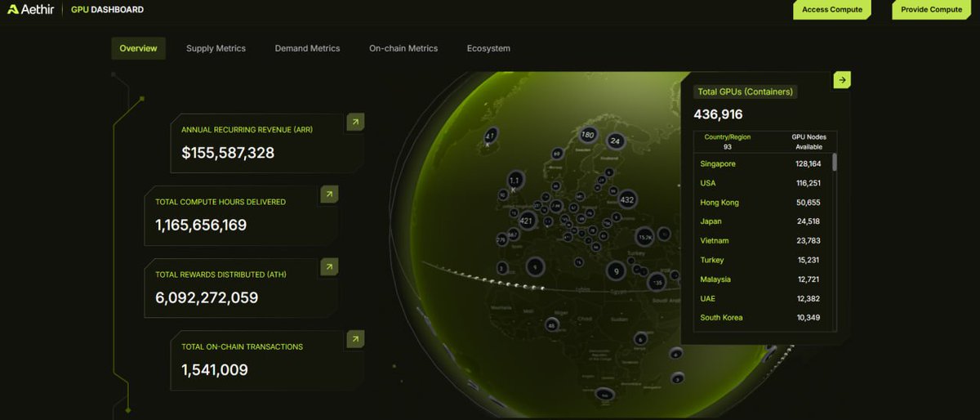This screenshot has height=420, width=980.
Task: Open the Total Compute Hours Delivered arrow icon
Action: pyautogui.click(x=329, y=194)
